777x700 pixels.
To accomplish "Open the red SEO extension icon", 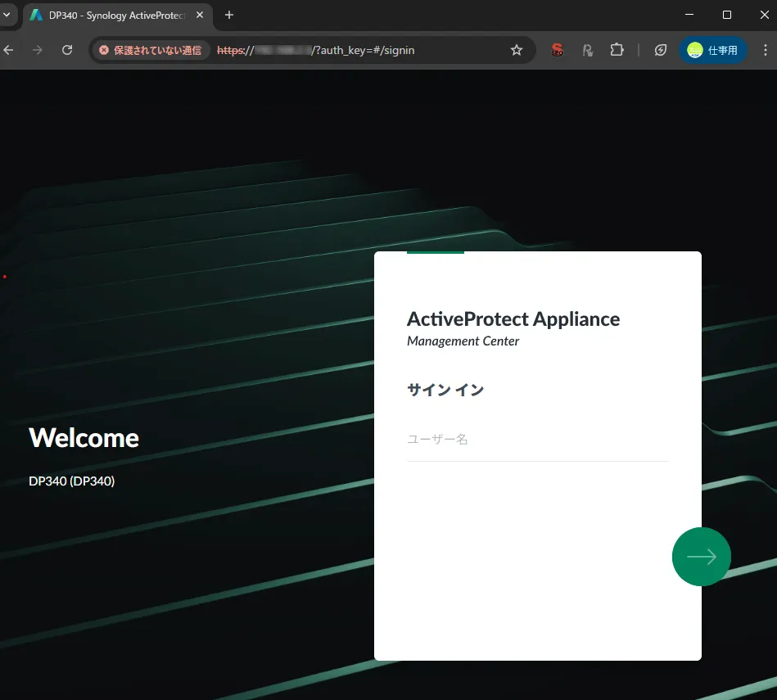I will pos(557,50).
